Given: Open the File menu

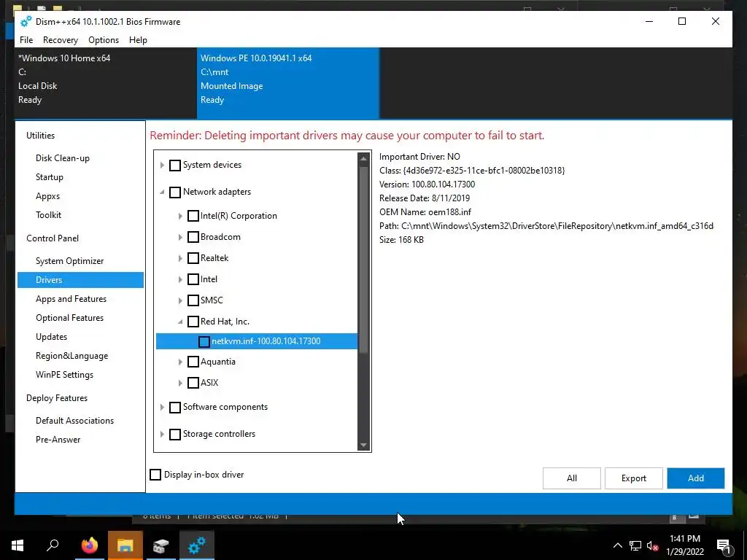Looking at the screenshot, I should tap(26, 40).
